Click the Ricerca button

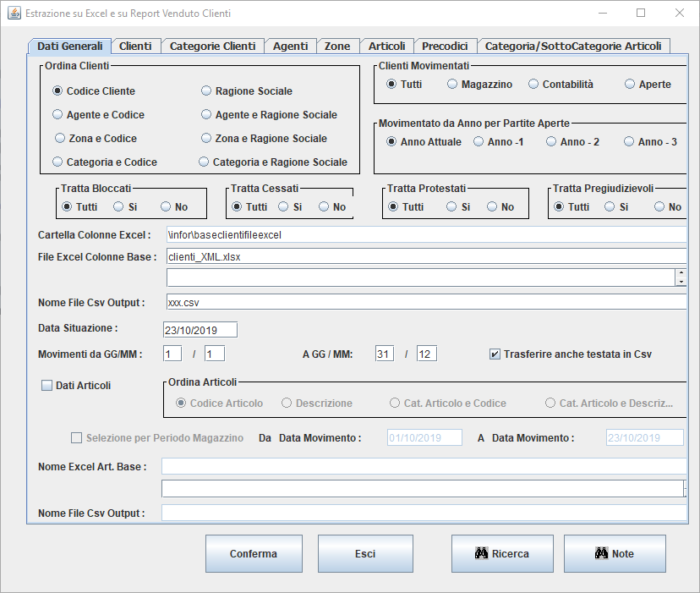coord(502,554)
